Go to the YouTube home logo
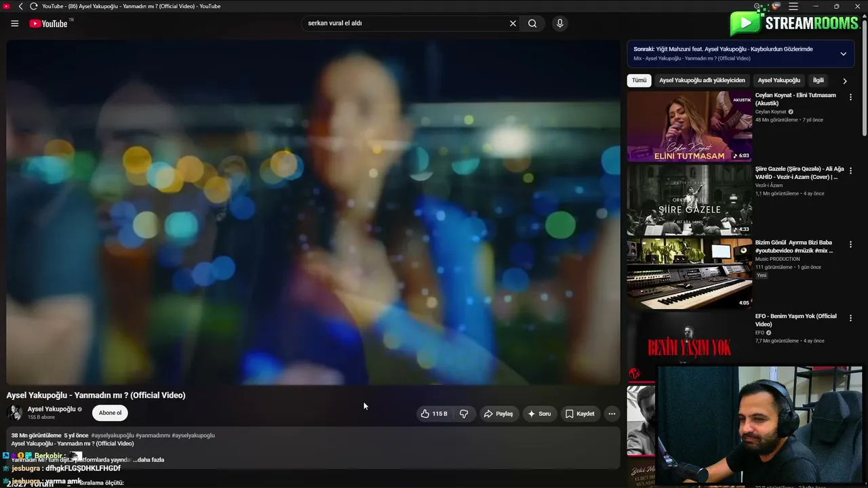Screen dimensions: 868x488 (48, 24)
